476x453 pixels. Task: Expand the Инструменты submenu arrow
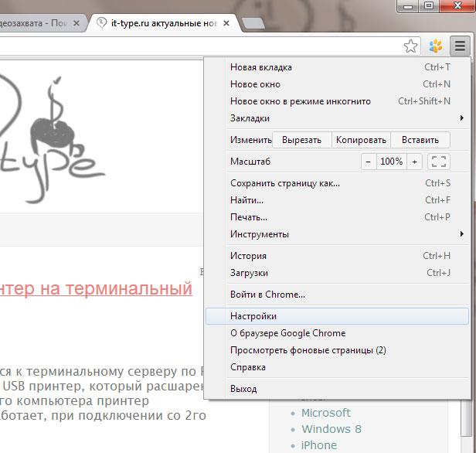tap(462, 233)
